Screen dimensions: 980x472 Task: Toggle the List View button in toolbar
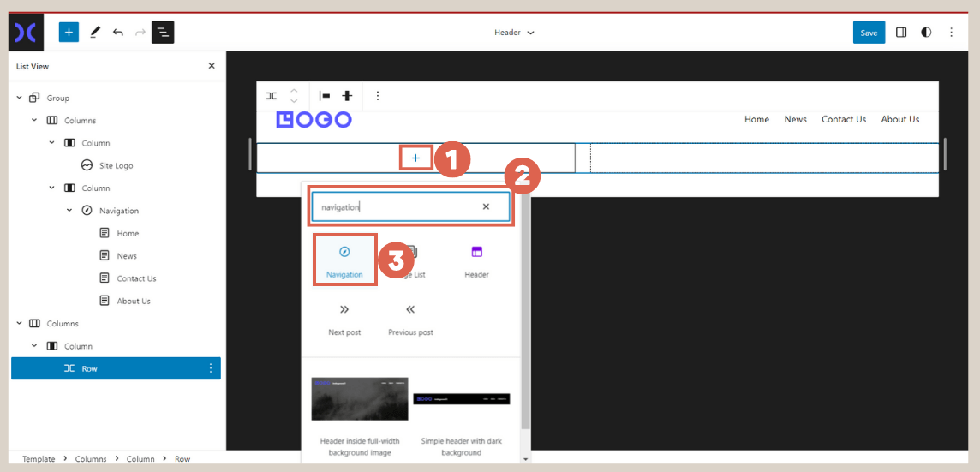[x=163, y=33]
